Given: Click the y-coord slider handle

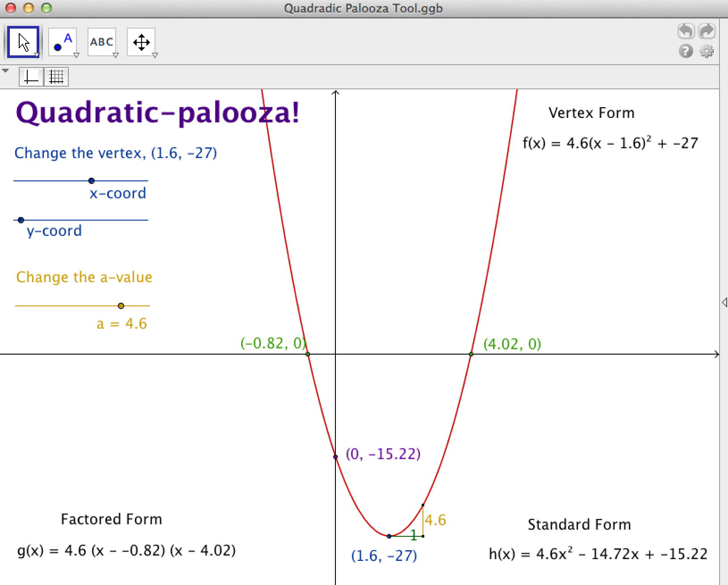Looking at the screenshot, I should (21, 220).
